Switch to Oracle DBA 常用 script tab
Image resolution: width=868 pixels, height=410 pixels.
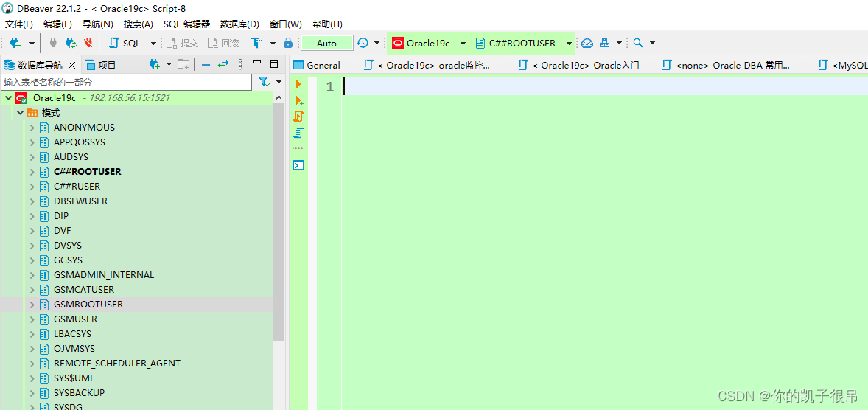[727, 65]
